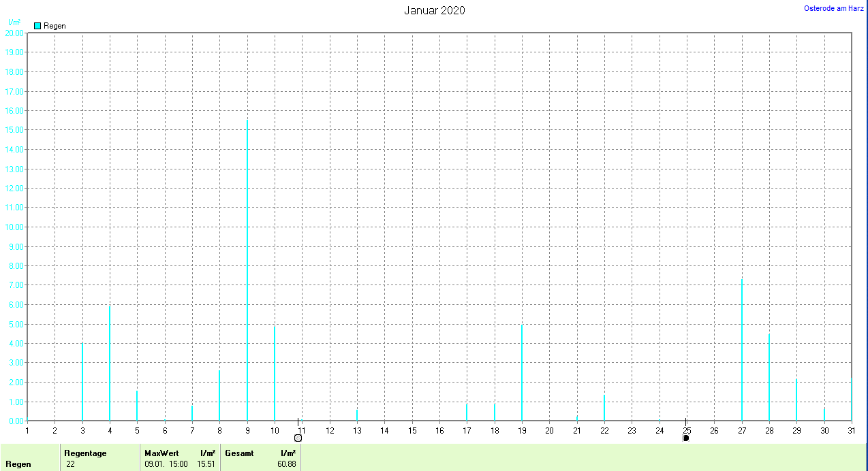Click the Gesamt total 60.88
This screenshot has width=868, height=471.
tap(286, 464)
